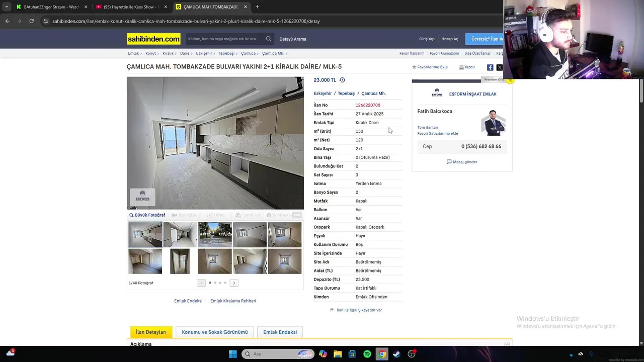Switch to Hayrettin ile Kaos Show tab

coord(131,7)
